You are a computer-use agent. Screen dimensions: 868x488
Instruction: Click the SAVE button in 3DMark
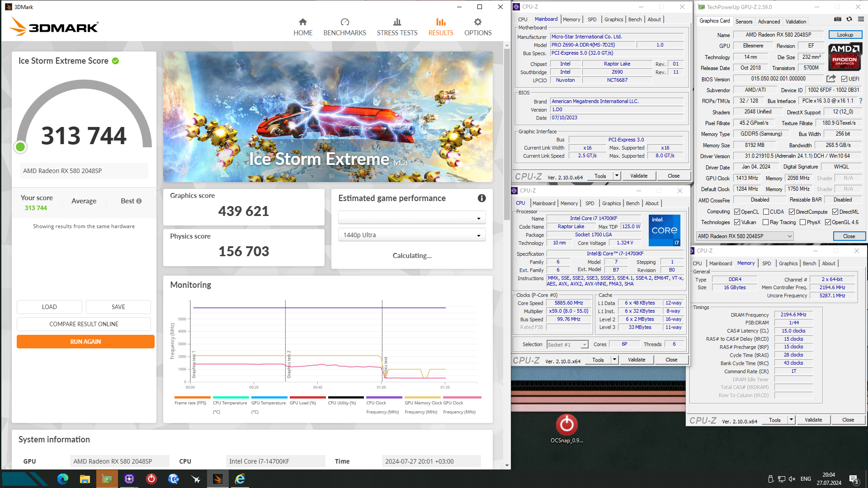[x=118, y=307]
